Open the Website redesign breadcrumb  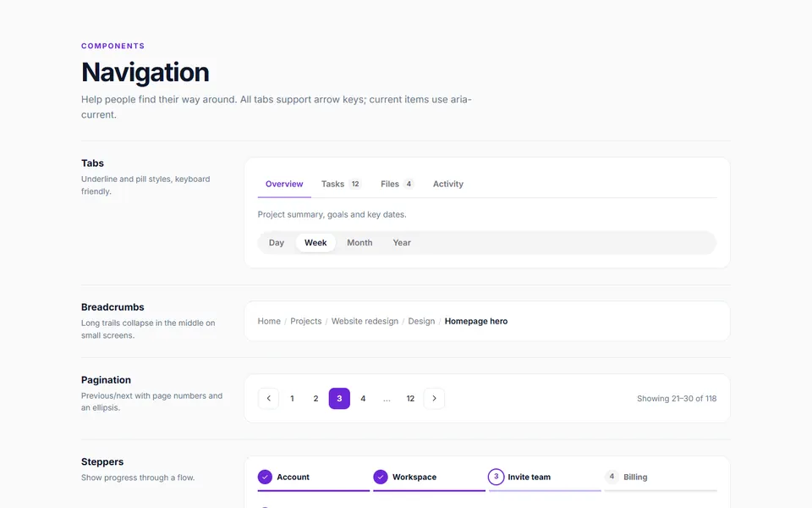pos(365,322)
